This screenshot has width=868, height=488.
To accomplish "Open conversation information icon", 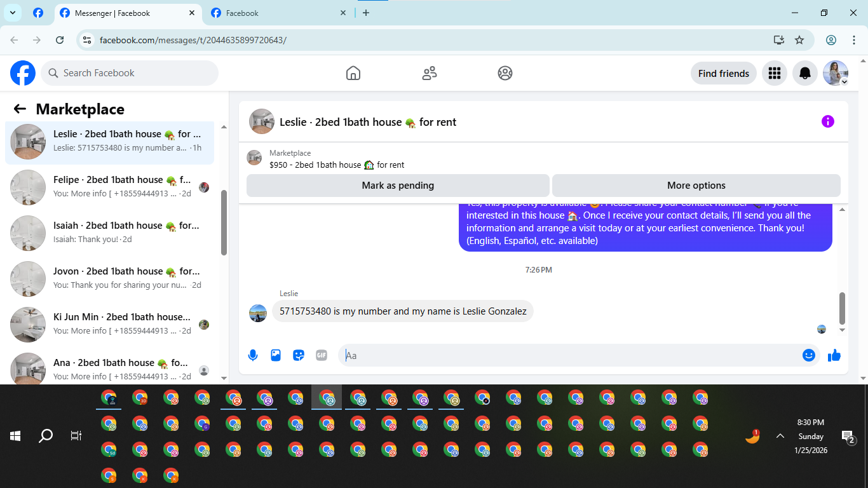I will coord(828,121).
